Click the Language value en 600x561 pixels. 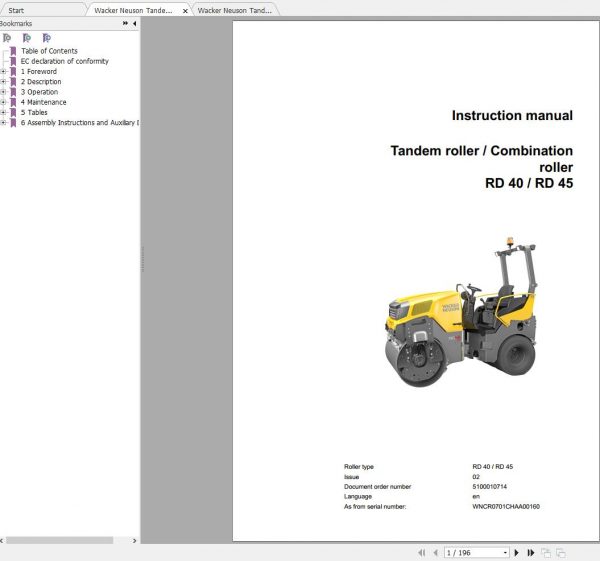click(476, 496)
